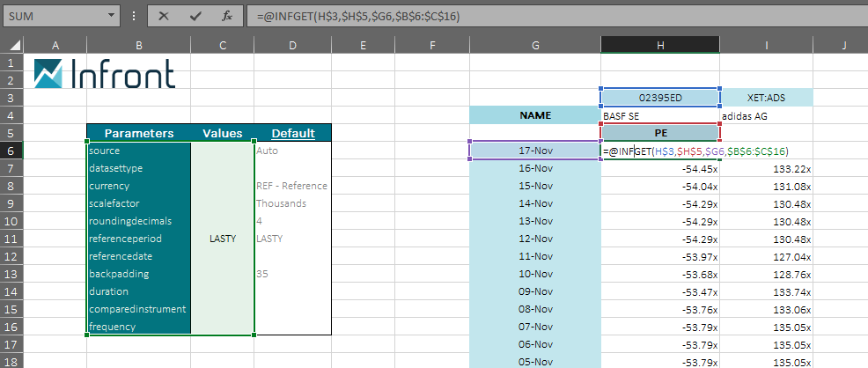
Task: Select column H header
Action: (x=659, y=45)
